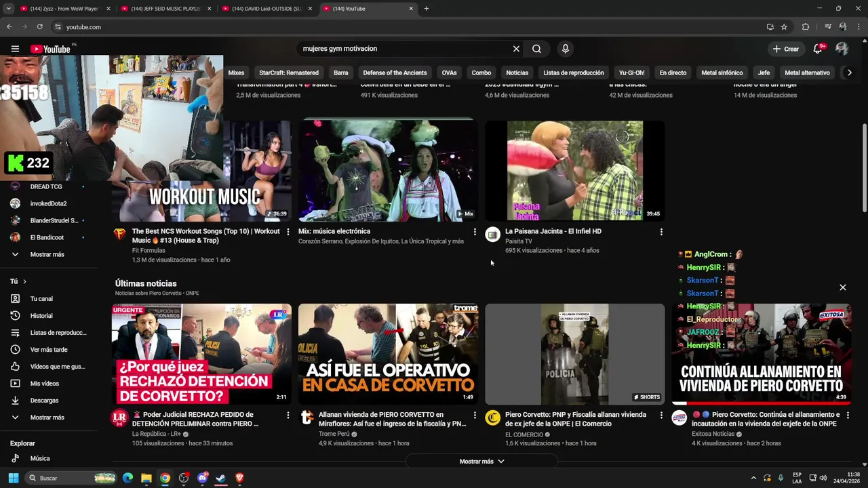This screenshot has height=488, width=868.
Task: Bookmark this page with the star icon
Action: 784,27
